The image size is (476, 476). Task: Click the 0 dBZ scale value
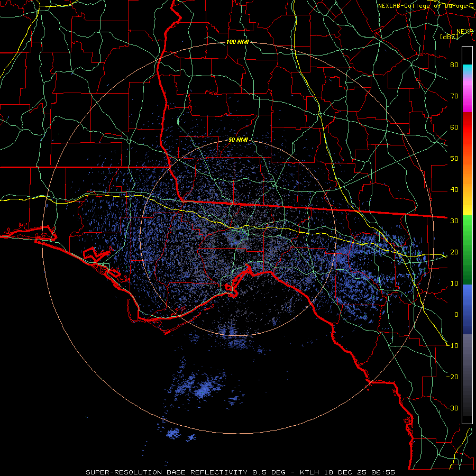coord(456,315)
